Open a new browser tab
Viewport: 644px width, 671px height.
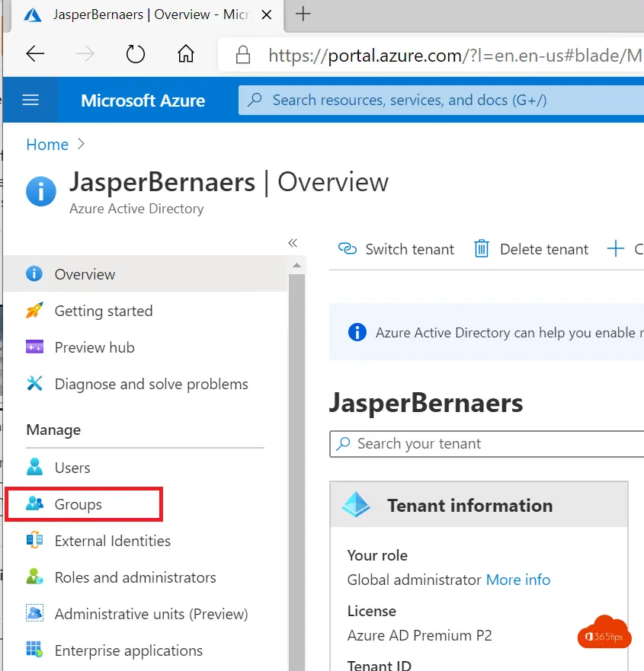303,14
